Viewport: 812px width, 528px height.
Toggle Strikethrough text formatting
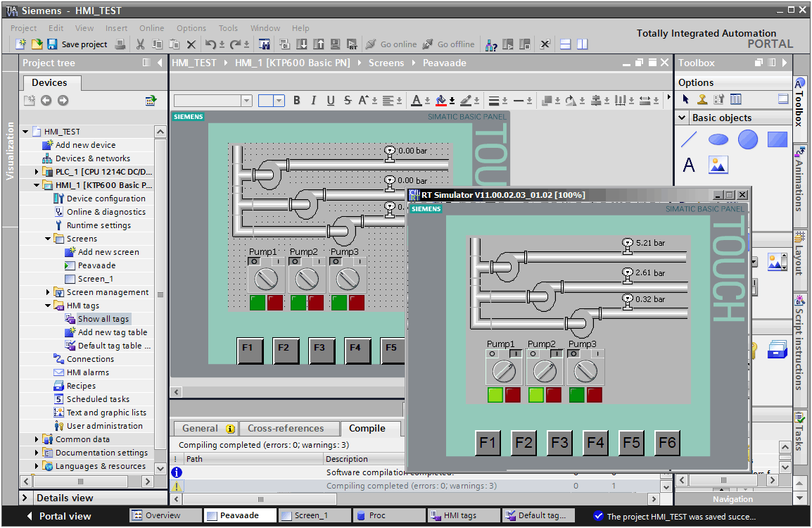click(348, 101)
